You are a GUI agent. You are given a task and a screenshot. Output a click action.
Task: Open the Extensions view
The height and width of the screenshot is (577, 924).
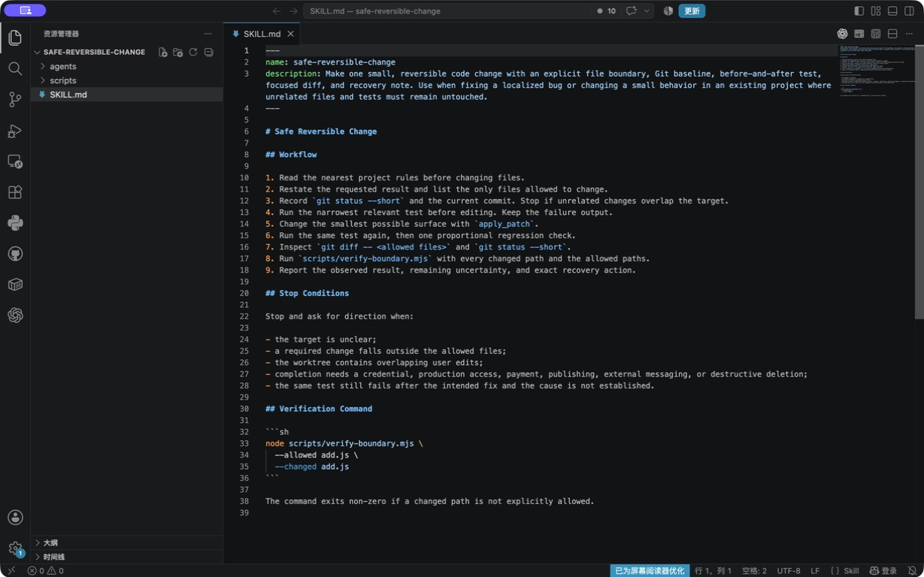15,192
